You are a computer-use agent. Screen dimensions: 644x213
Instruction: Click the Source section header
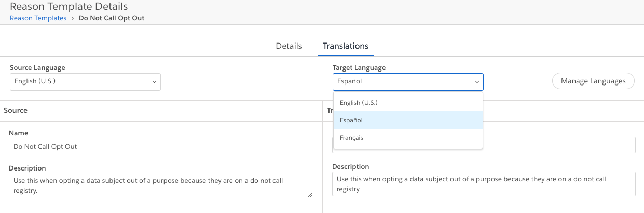(x=16, y=110)
